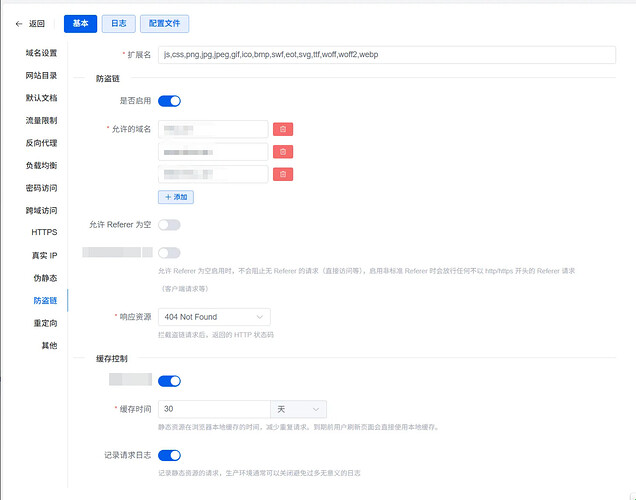Open the 404 Not Found response dropdown
The image size is (636, 500).
tap(213, 317)
